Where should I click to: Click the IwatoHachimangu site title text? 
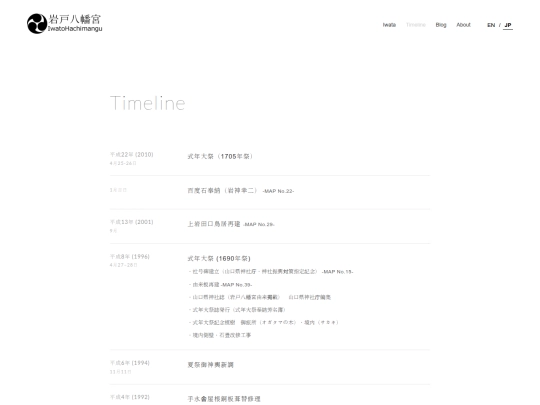[75, 29]
